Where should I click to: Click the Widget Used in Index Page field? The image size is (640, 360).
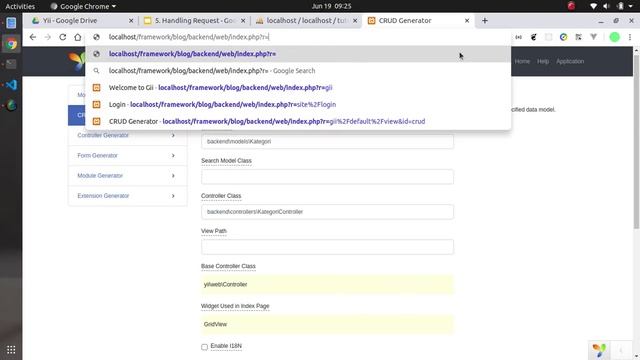[327, 324]
